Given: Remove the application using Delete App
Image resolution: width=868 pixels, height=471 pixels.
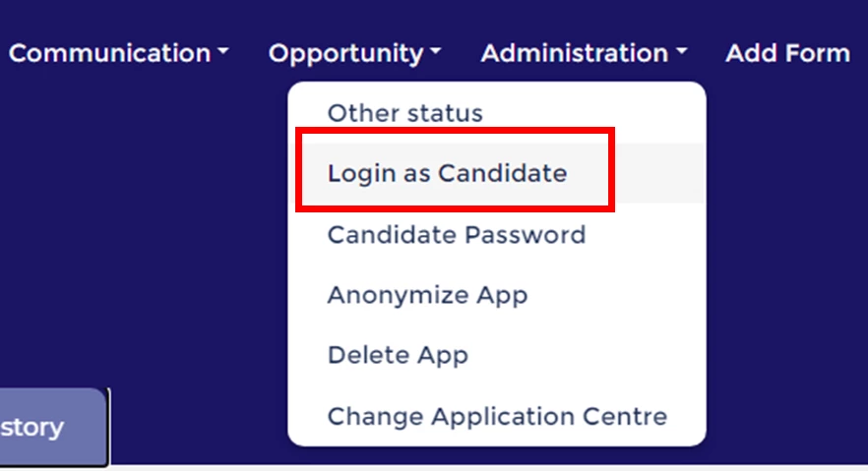Looking at the screenshot, I should click(x=398, y=355).
